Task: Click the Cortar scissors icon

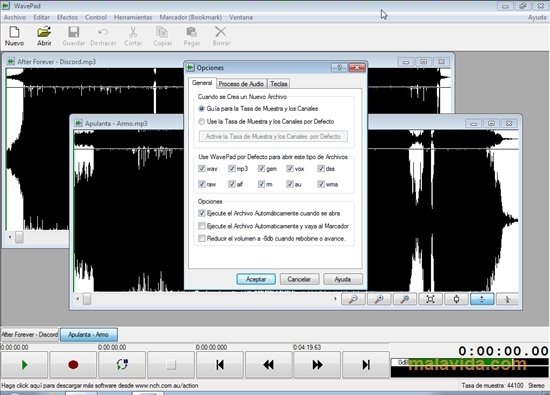Action: (133, 36)
